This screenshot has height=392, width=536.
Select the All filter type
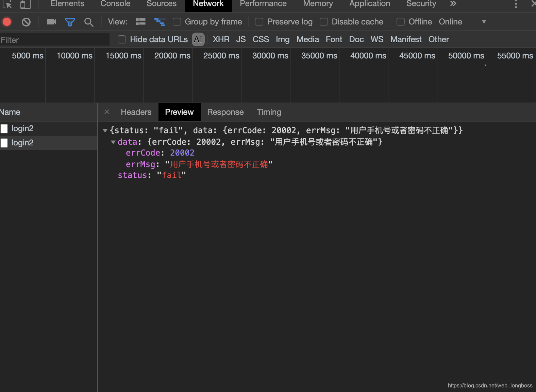pos(198,39)
